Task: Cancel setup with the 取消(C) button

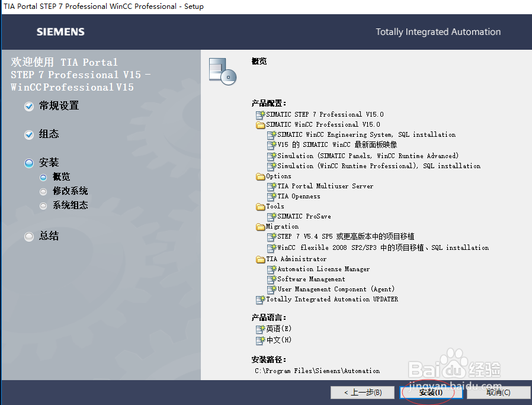Action: [498, 393]
